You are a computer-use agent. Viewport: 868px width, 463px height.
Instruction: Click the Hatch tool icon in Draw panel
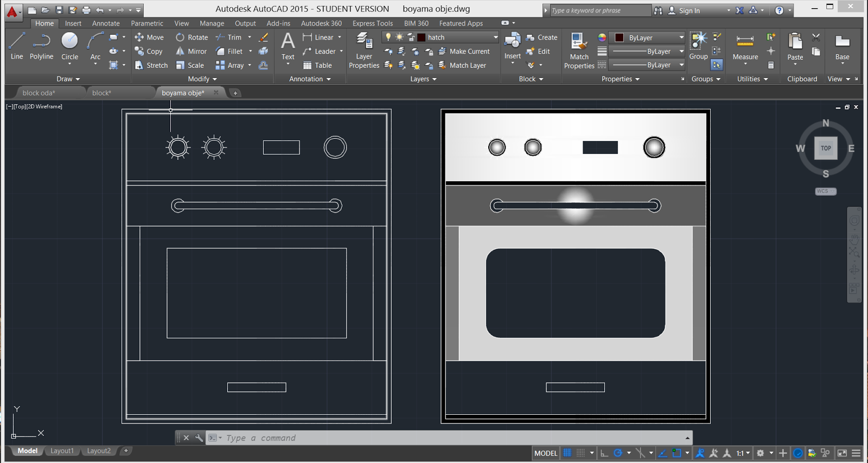113,66
